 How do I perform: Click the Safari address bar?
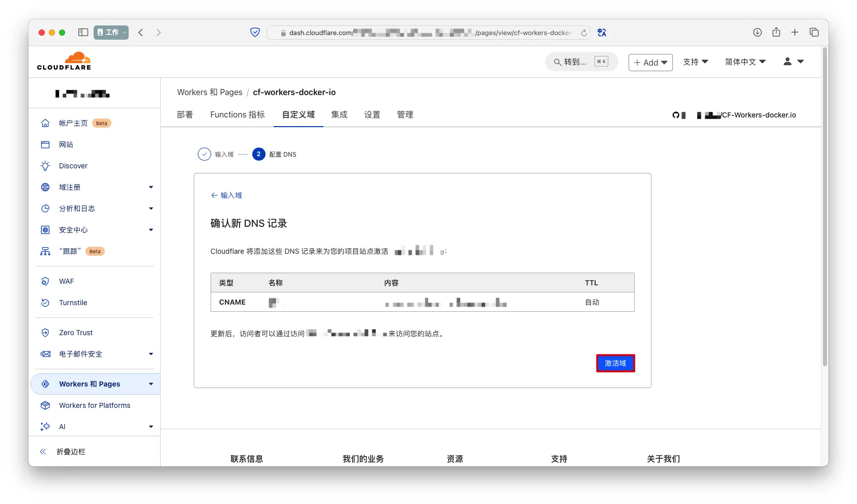coord(428,33)
